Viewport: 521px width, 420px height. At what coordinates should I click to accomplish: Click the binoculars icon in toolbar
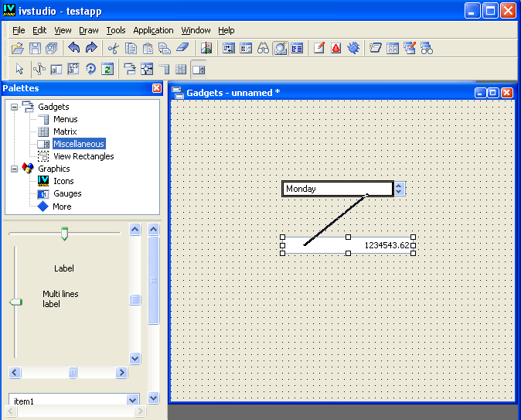pos(263,49)
